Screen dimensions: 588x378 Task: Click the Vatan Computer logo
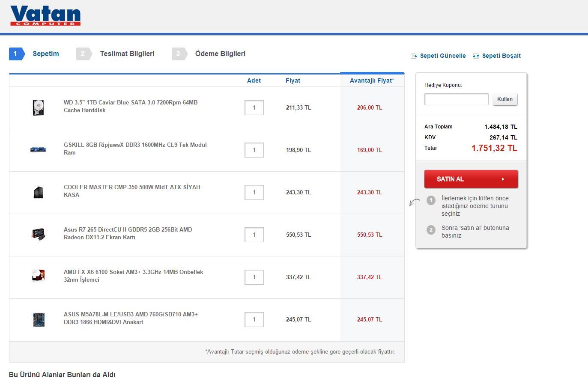tap(45, 16)
